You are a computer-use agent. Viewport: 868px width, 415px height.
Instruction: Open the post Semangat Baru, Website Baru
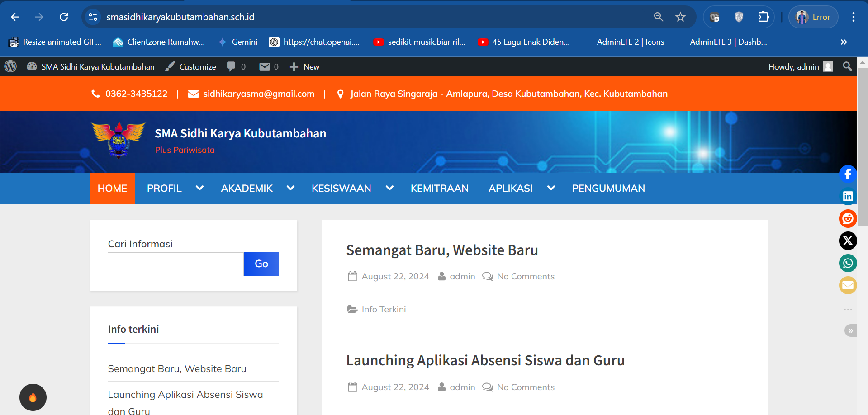point(442,250)
